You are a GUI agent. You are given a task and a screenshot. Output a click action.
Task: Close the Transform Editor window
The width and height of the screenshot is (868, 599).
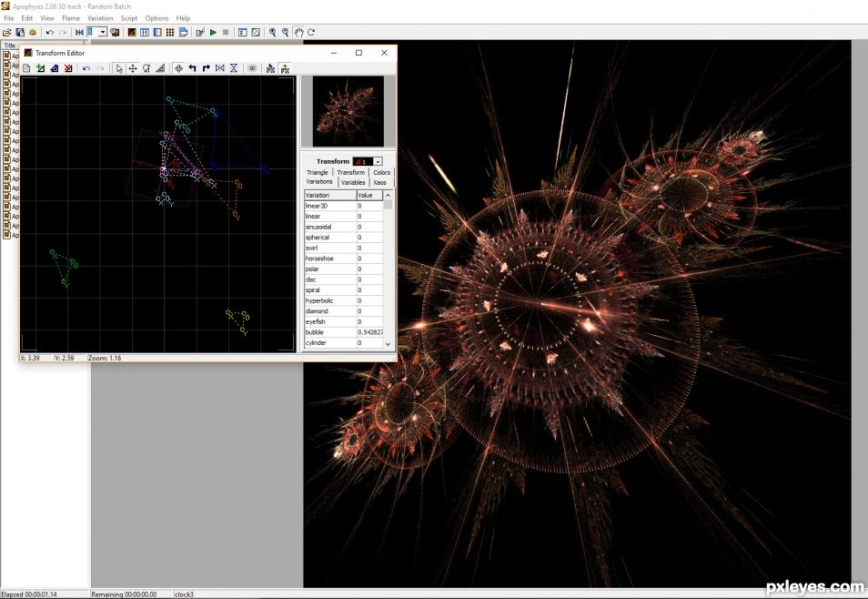[x=384, y=53]
